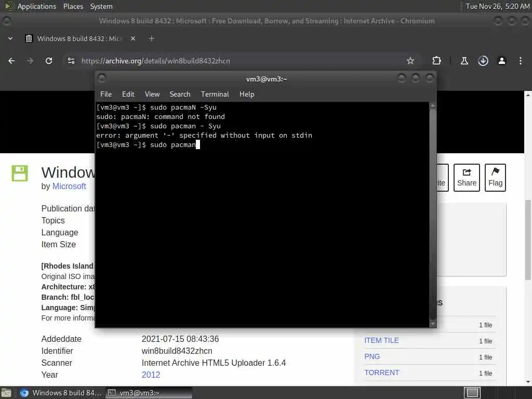The image size is (532, 399).
Task: Click the terminal title vm3@vm3:~
Action: (267, 79)
